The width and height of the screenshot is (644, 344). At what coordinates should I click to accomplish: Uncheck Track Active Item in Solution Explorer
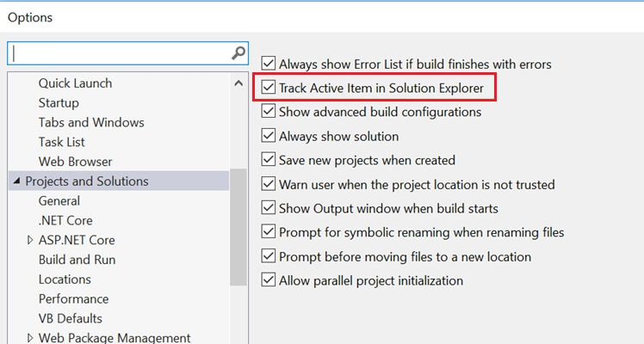(x=269, y=88)
